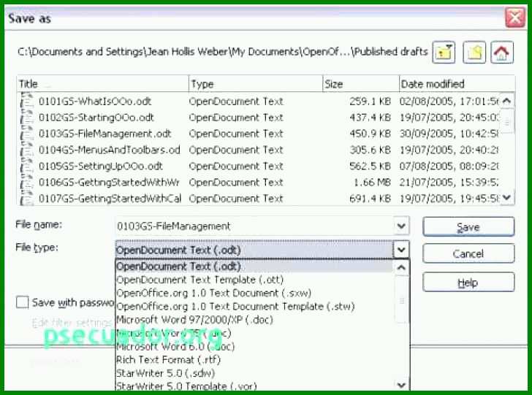Click the file list scroll up arrow
Image resolution: width=532 pixels, height=395 pixels.
(507, 101)
